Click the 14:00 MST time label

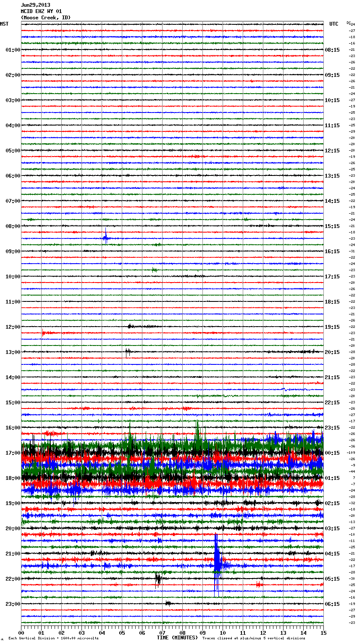point(13,377)
